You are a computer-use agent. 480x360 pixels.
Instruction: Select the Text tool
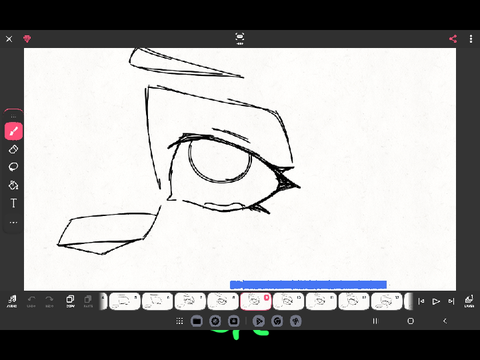pyautogui.click(x=13, y=203)
